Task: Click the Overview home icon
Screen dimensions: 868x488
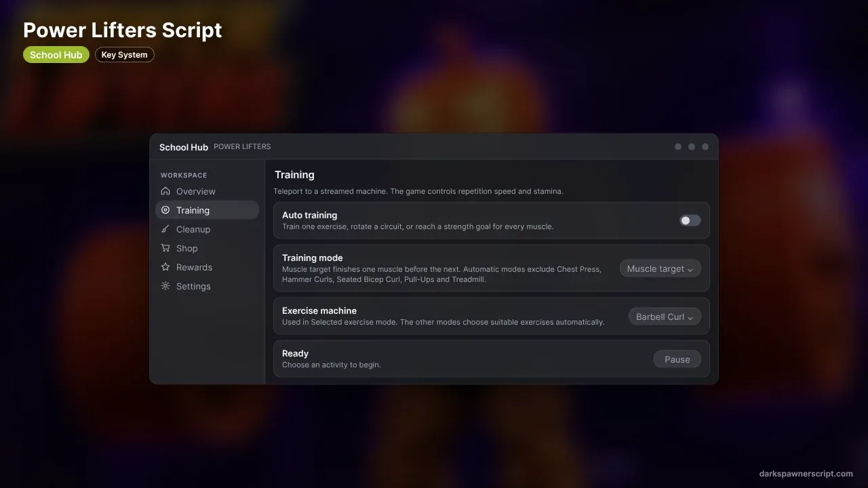Action: (165, 191)
